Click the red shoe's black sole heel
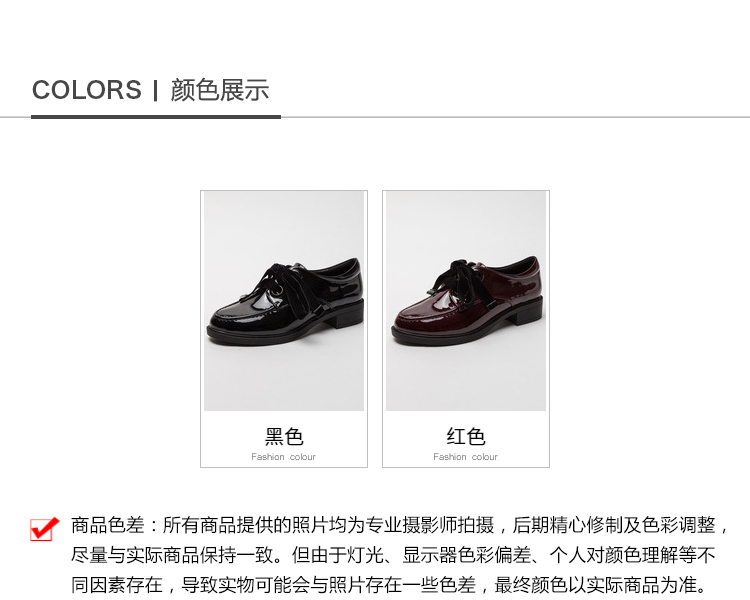The width and height of the screenshot is (750, 600). click(525, 317)
